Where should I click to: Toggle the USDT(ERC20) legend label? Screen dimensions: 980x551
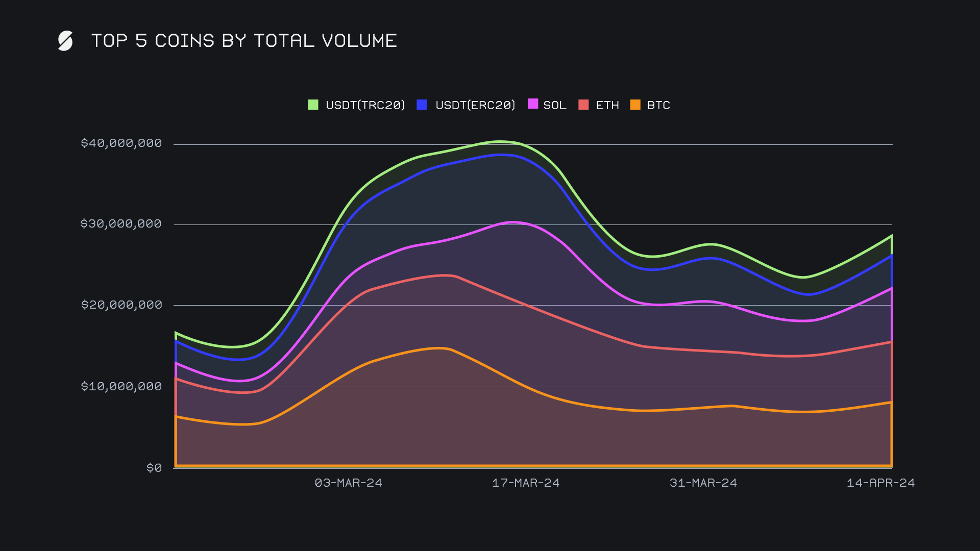[x=475, y=105]
